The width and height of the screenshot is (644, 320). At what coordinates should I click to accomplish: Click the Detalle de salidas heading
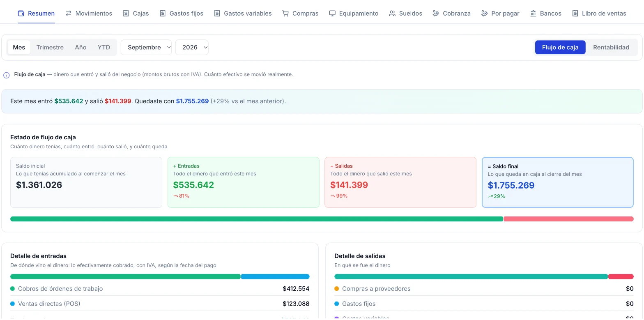point(360,256)
